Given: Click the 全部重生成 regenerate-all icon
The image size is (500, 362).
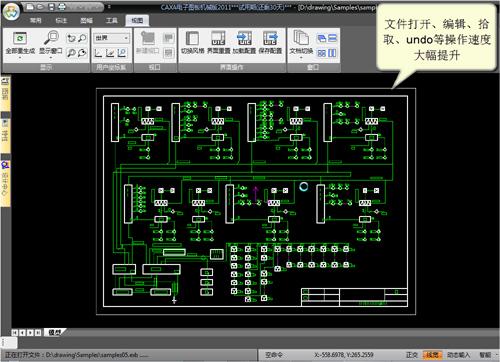Looking at the screenshot, I should 20,38.
